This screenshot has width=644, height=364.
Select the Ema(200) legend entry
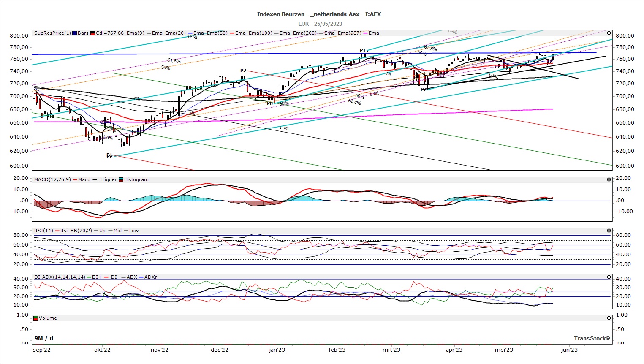pos(304,33)
